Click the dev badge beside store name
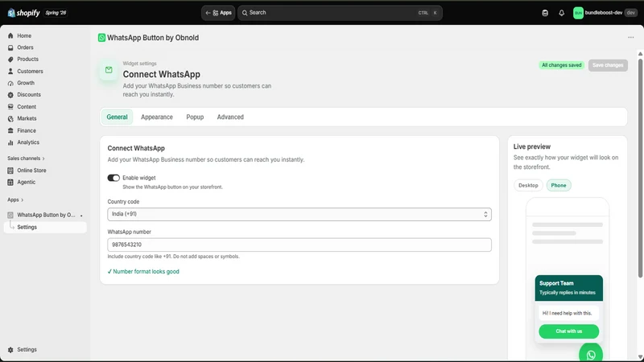 click(630, 13)
